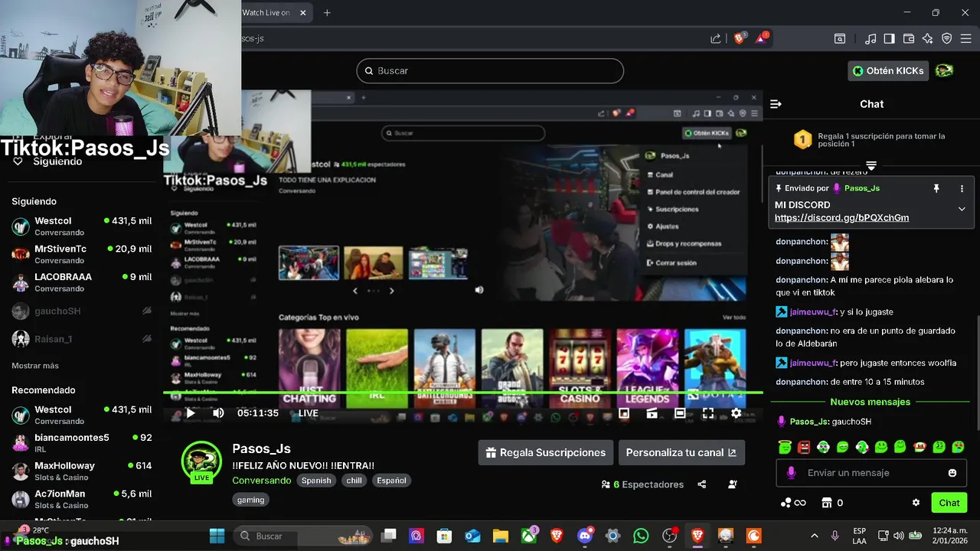
Task: Open channel points balance infinity icon
Action: click(793, 503)
